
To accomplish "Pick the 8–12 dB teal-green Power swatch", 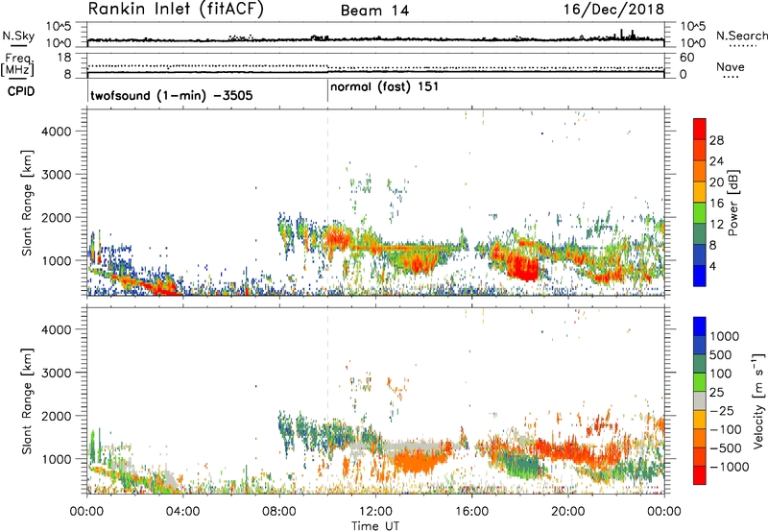I will pos(700,234).
